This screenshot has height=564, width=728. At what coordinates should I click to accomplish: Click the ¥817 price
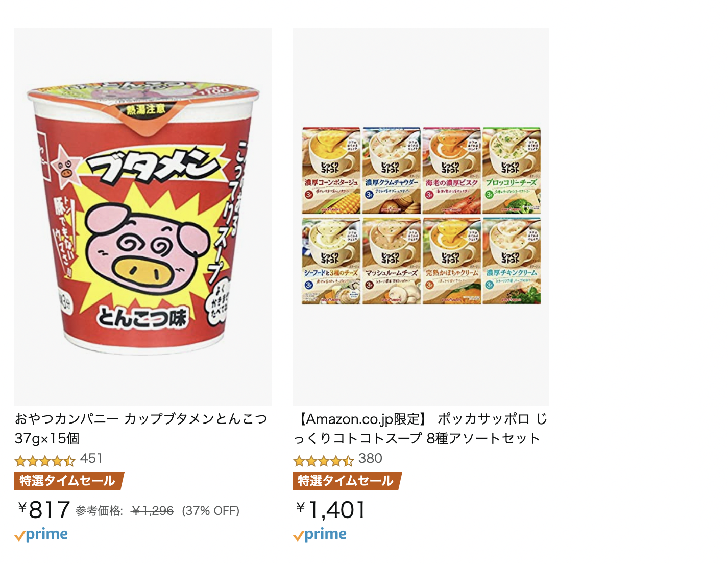tap(44, 510)
